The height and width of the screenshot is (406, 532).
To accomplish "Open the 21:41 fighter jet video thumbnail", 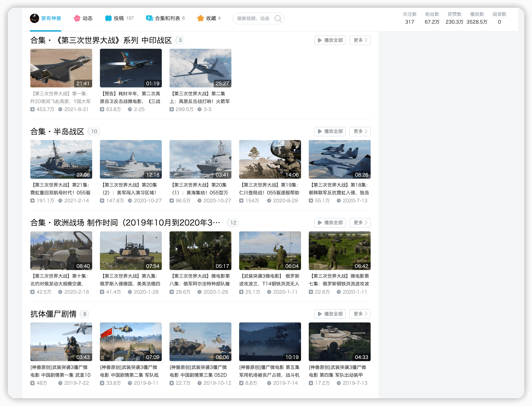I will tap(61, 68).
